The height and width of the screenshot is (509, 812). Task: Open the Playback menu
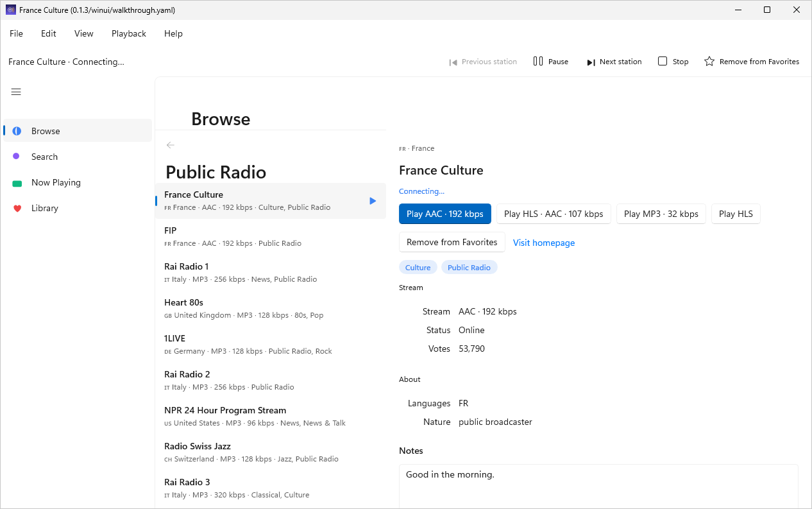(x=129, y=33)
